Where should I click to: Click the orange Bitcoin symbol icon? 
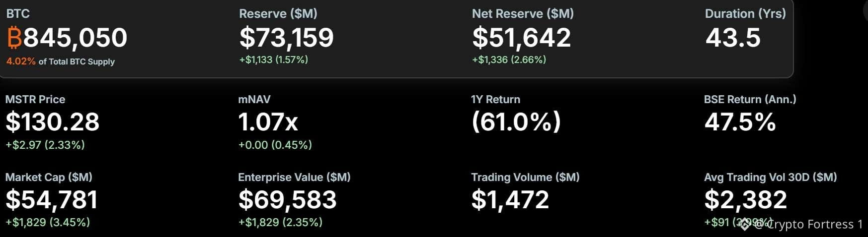(x=15, y=38)
